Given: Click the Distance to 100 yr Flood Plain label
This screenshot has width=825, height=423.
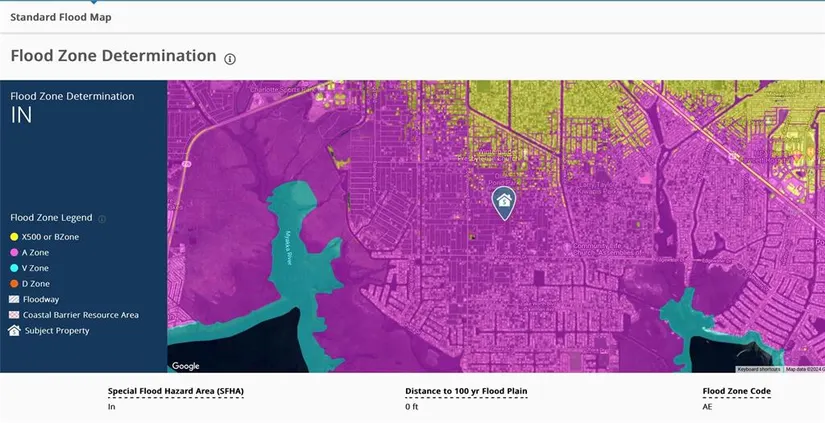Looking at the screenshot, I should (x=466, y=392).
